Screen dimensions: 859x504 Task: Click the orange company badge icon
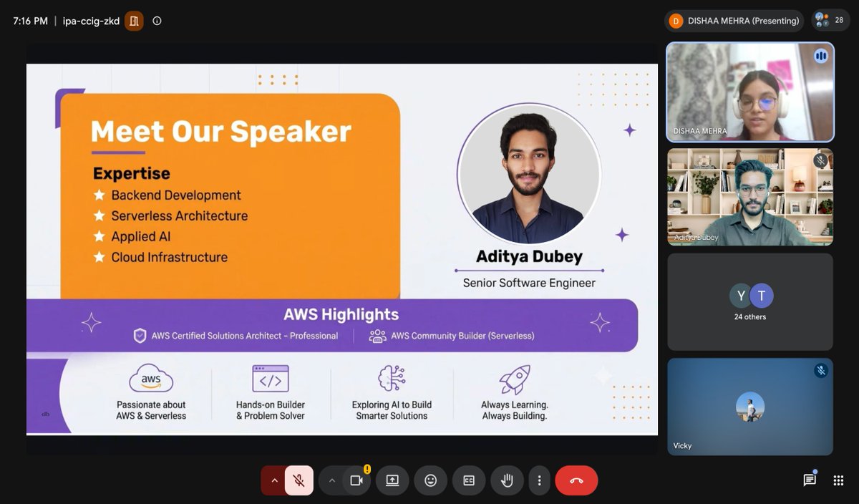point(134,21)
